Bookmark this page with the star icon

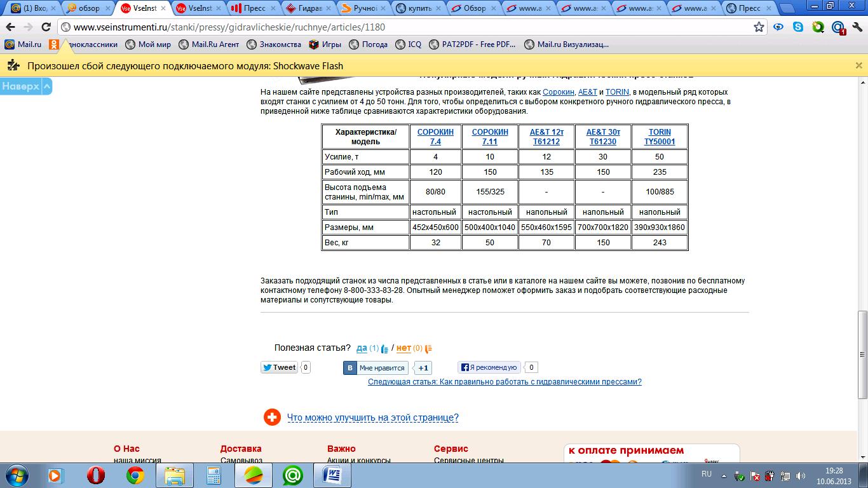(759, 27)
